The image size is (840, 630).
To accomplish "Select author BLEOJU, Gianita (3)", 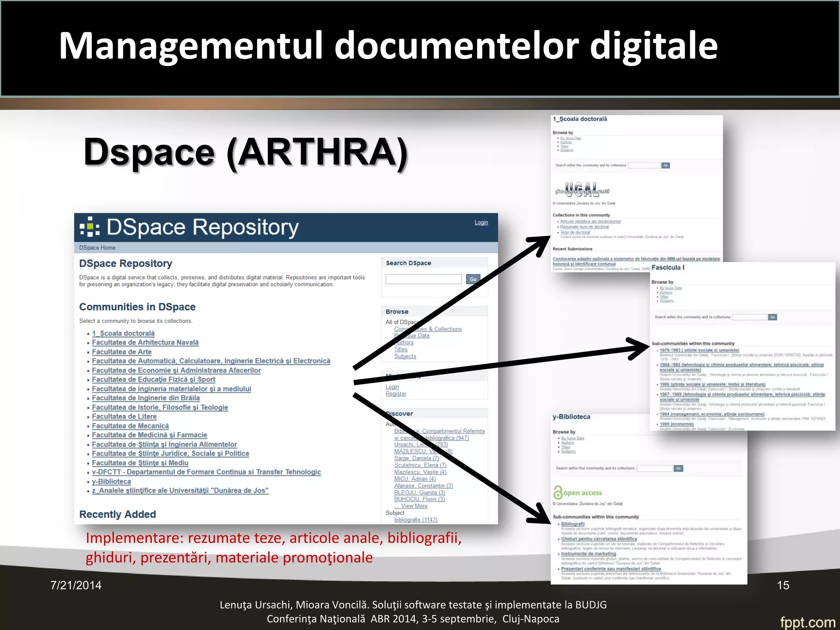I will pyautogui.click(x=420, y=493).
